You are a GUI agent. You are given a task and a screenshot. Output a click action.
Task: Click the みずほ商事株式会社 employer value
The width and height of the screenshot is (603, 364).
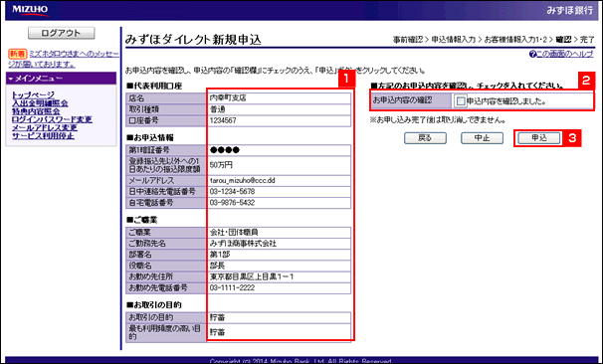point(243,244)
